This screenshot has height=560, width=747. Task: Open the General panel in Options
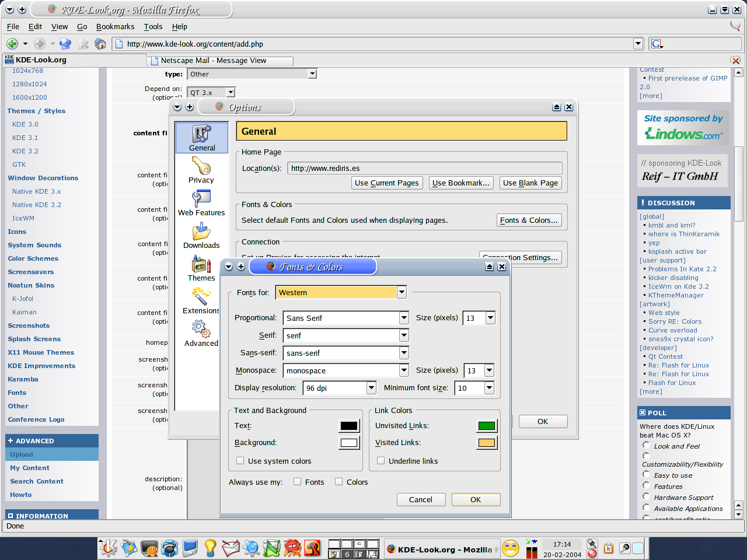[x=202, y=138]
